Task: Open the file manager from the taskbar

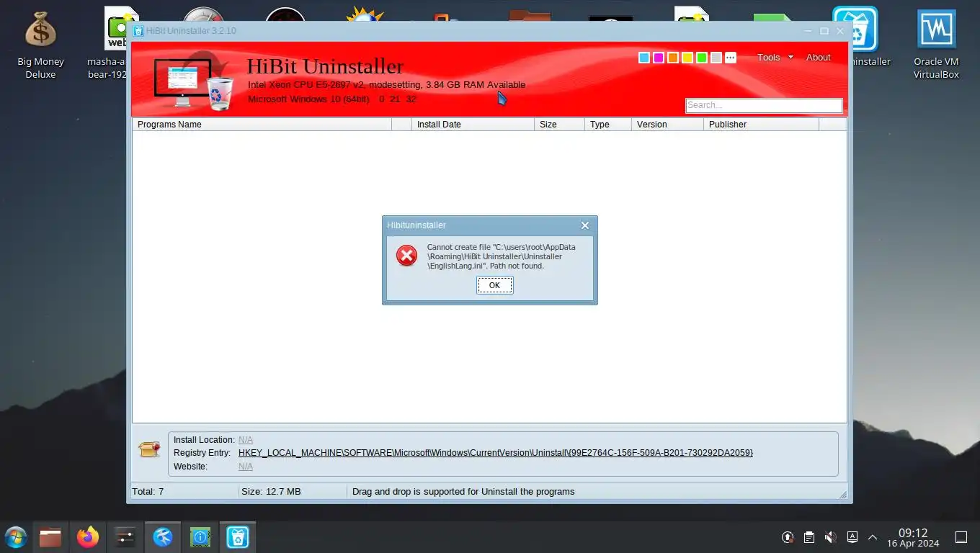Action: tap(50, 537)
